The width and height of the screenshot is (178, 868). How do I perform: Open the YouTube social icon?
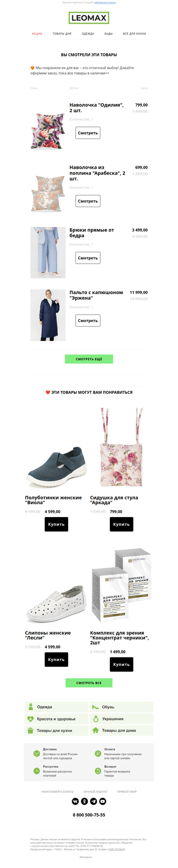[103, 801]
